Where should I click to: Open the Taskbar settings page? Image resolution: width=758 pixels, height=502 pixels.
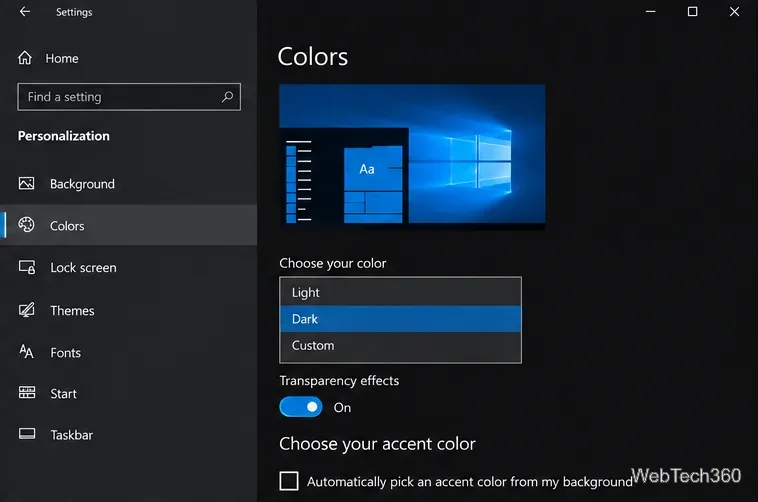(72, 435)
